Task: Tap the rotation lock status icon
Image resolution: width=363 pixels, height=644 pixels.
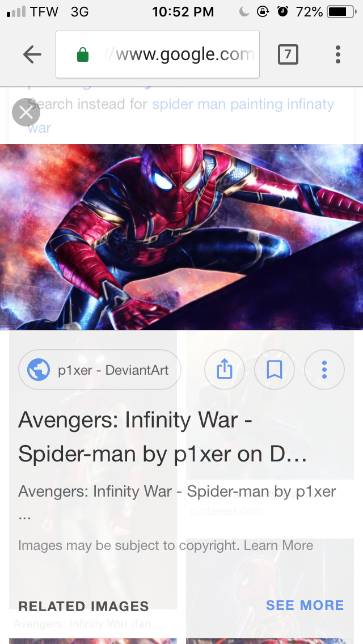Action: pyautogui.click(x=263, y=11)
